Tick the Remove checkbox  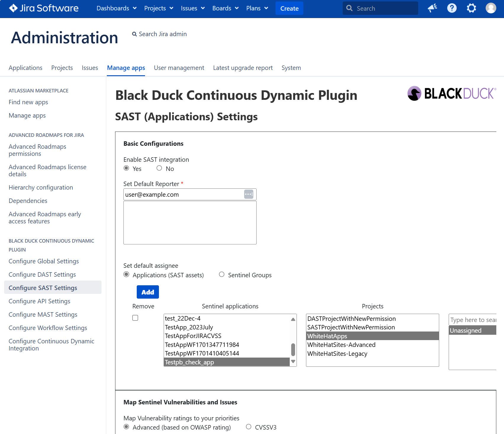click(x=135, y=318)
